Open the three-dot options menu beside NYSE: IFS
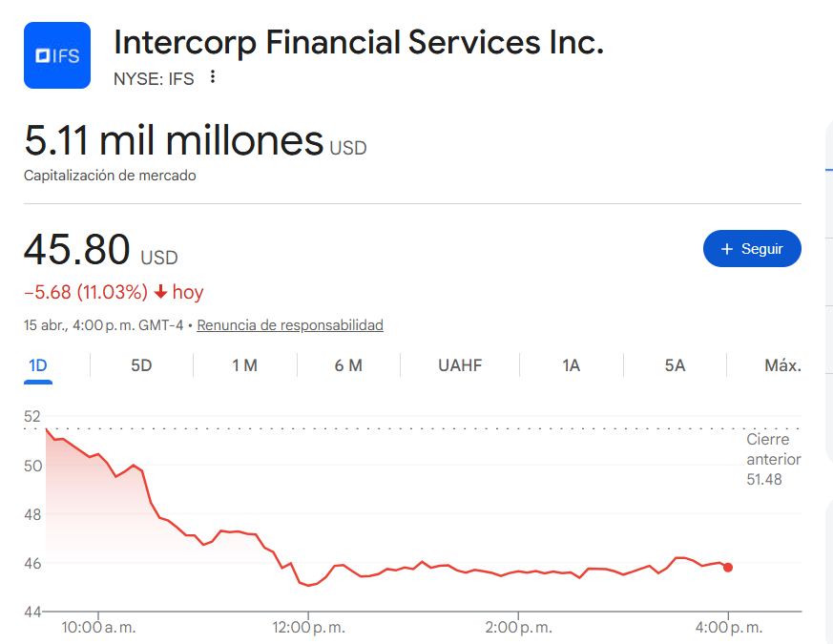 tap(213, 77)
